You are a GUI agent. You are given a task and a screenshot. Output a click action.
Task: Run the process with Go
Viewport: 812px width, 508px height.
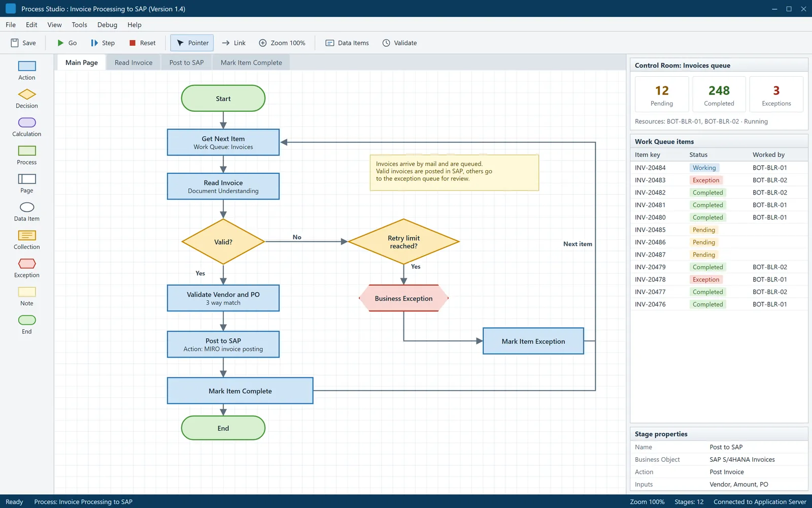coord(67,43)
